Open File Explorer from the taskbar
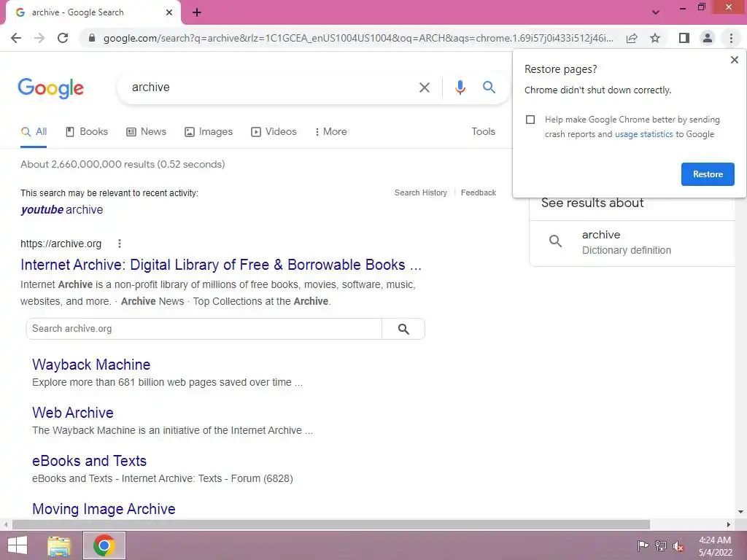747x560 pixels. pyautogui.click(x=59, y=545)
